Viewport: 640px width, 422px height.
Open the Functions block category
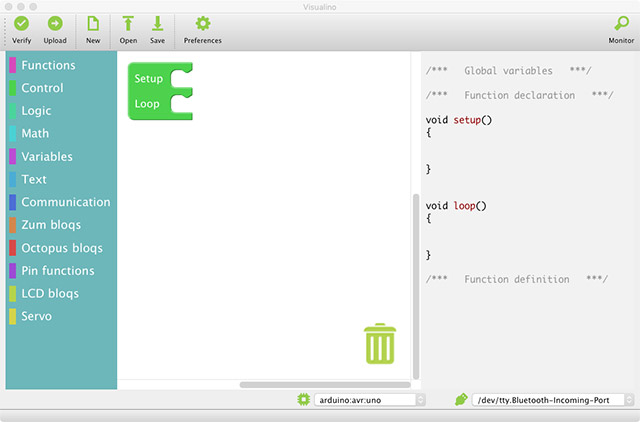[x=61, y=65]
